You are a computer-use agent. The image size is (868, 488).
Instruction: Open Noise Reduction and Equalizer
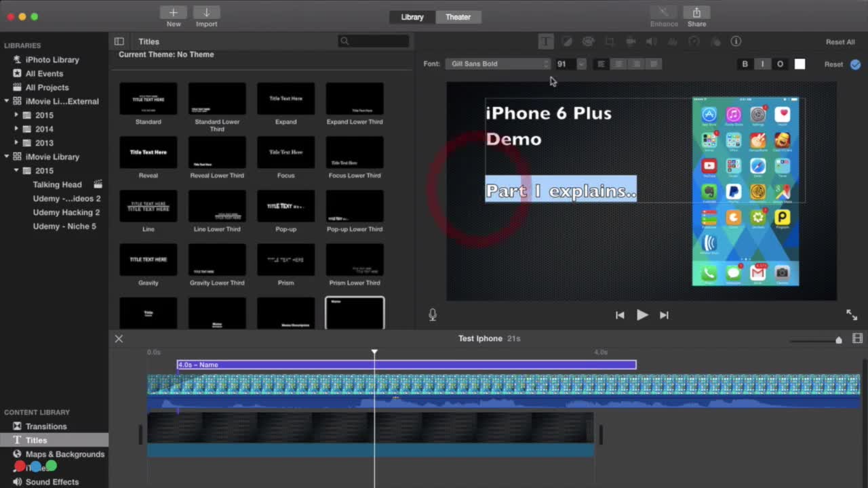pyautogui.click(x=672, y=41)
